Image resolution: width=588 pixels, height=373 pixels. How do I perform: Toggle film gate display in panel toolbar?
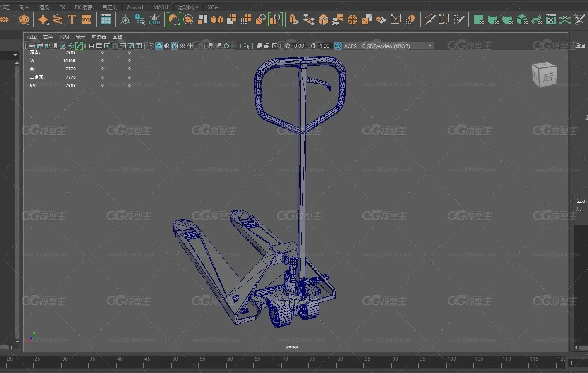pyautogui.click(x=99, y=46)
